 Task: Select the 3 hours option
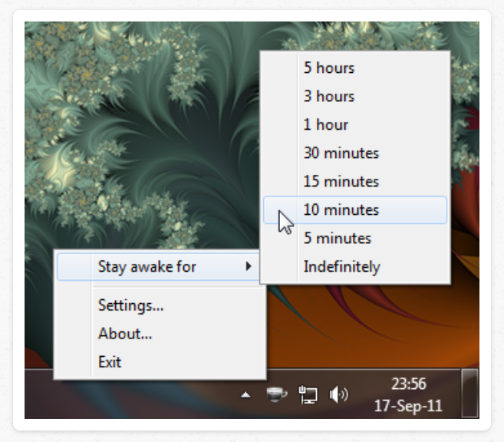click(x=355, y=96)
